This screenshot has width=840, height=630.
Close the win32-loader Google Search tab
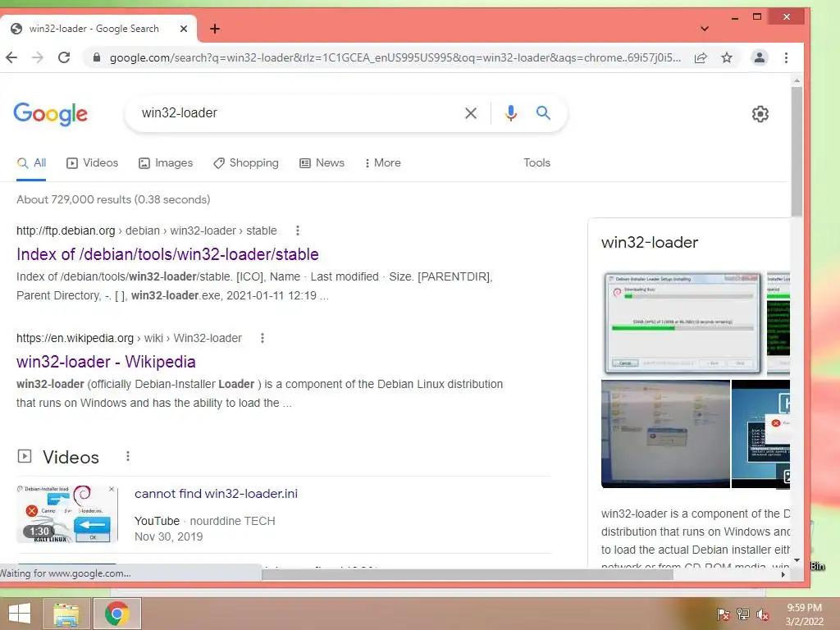(x=184, y=29)
